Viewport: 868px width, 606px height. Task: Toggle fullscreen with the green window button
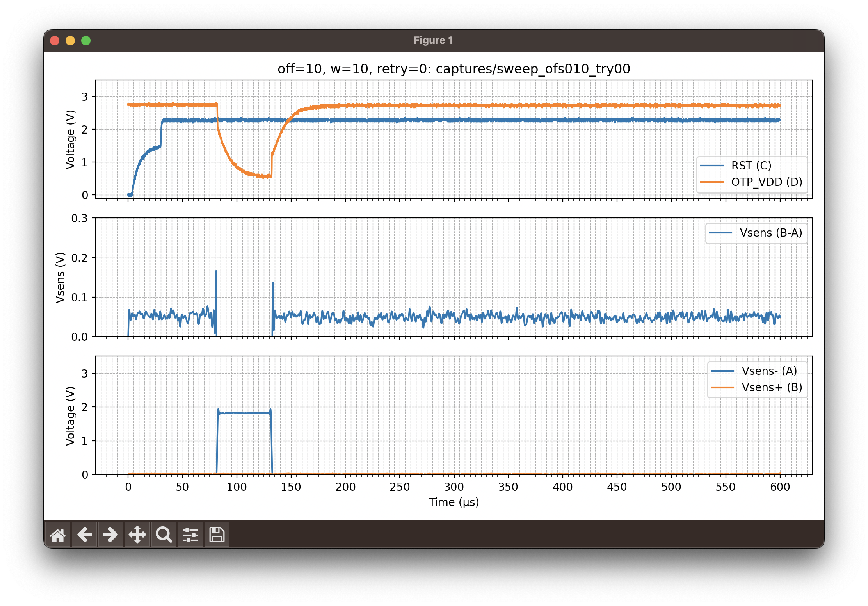(x=85, y=40)
